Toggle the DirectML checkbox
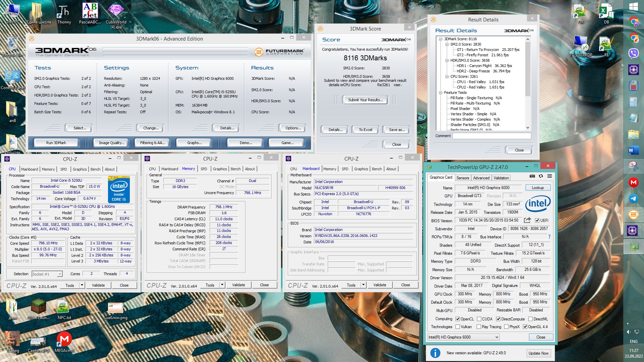Image resolution: width=644 pixels, height=362 pixels. tap(530, 319)
